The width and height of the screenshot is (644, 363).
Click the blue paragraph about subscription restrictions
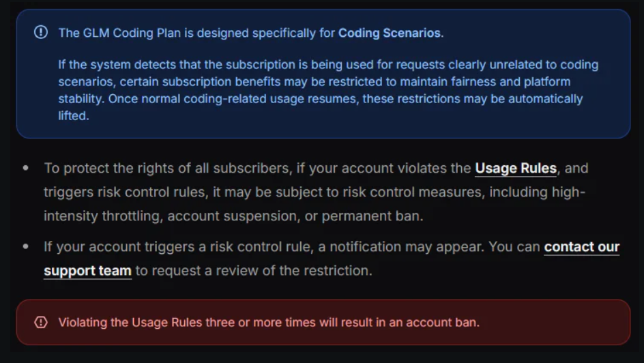(x=328, y=90)
